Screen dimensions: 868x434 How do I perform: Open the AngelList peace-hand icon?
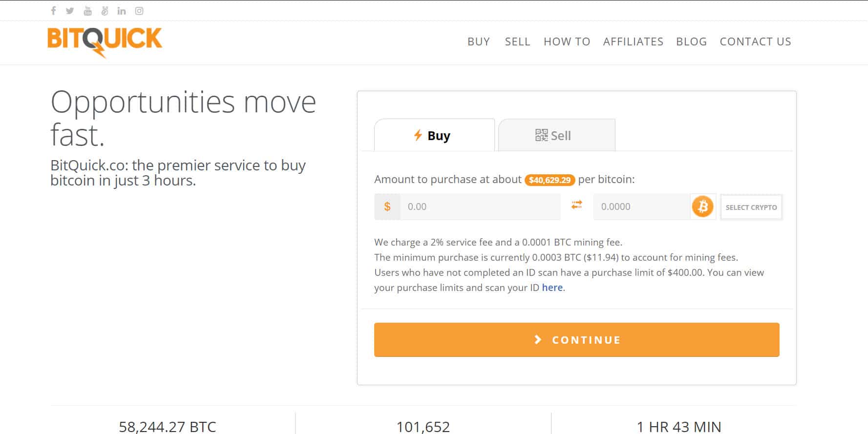(x=105, y=11)
